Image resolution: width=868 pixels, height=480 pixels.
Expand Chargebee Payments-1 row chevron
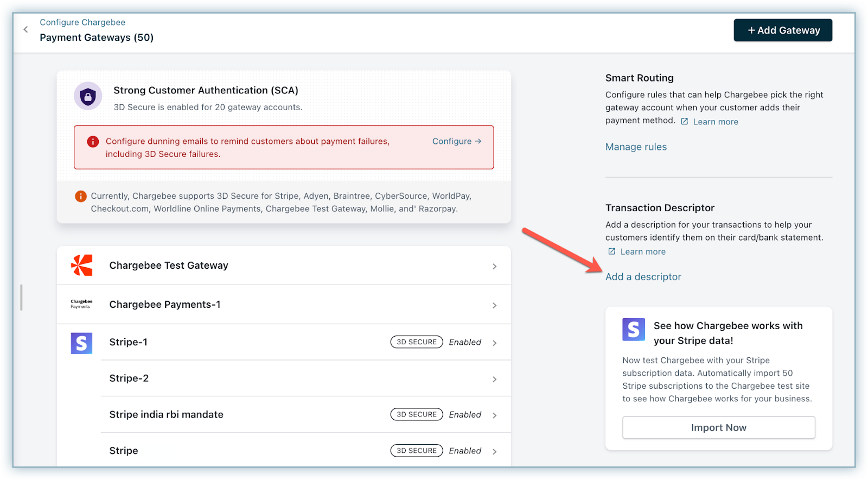tap(494, 305)
